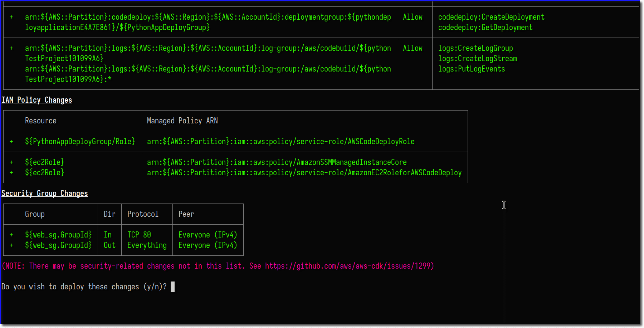Click 'TCP 80' protocol cell

[139, 235]
